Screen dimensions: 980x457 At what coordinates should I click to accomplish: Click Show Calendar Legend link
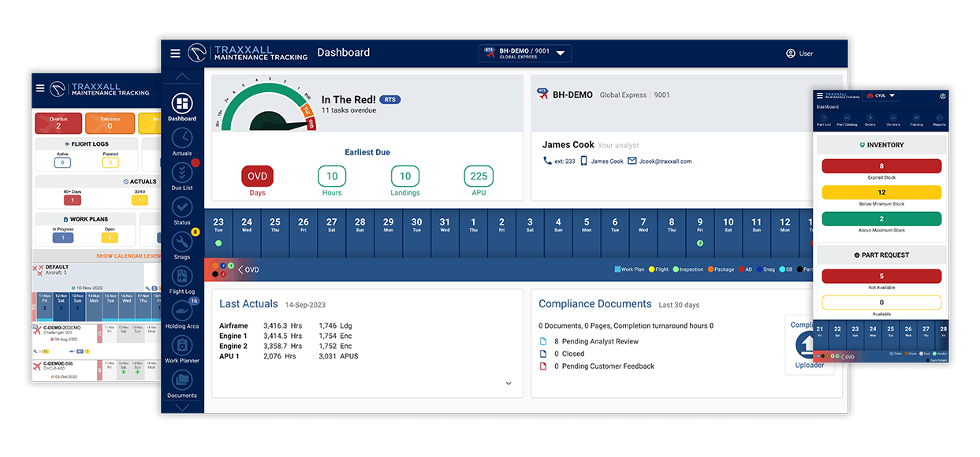point(128,256)
